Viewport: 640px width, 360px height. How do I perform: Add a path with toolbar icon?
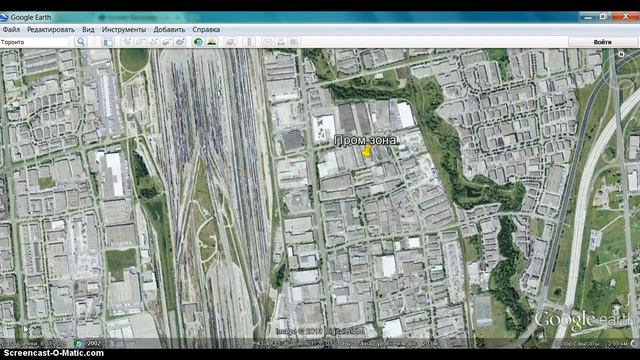tap(153, 42)
